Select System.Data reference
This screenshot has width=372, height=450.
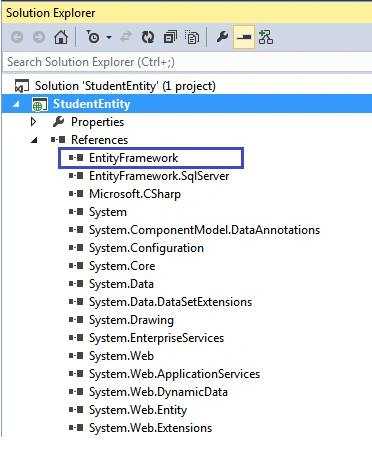tap(121, 284)
